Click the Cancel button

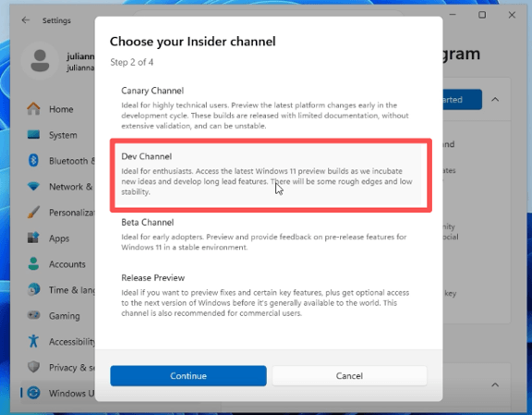[x=349, y=375]
